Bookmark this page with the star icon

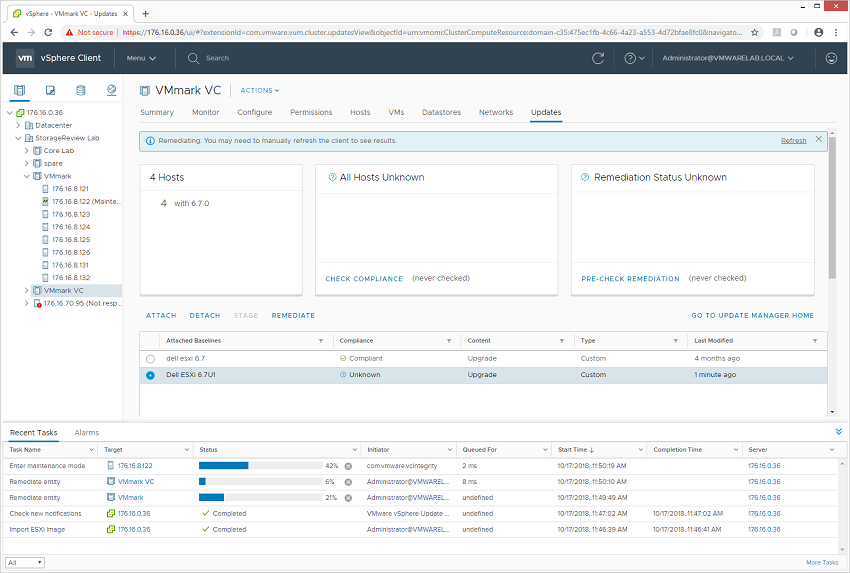click(755, 33)
